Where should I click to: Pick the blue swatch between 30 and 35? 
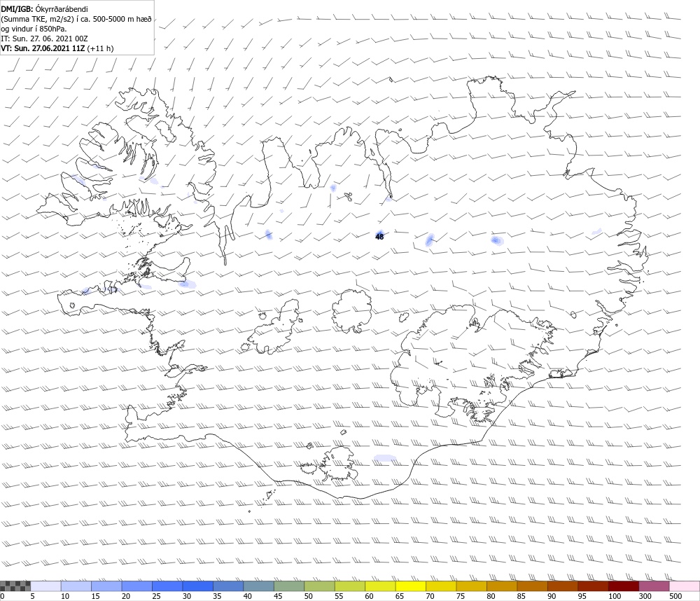point(198,586)
